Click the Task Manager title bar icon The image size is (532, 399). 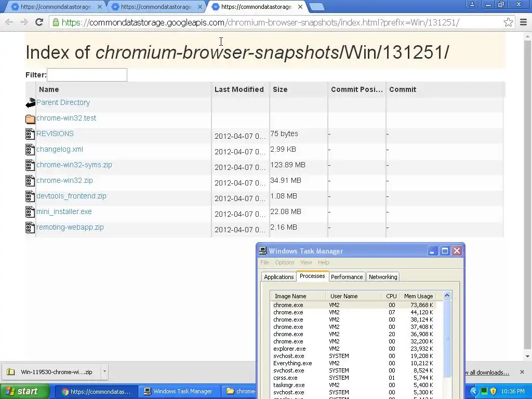[x=263, y=251]
